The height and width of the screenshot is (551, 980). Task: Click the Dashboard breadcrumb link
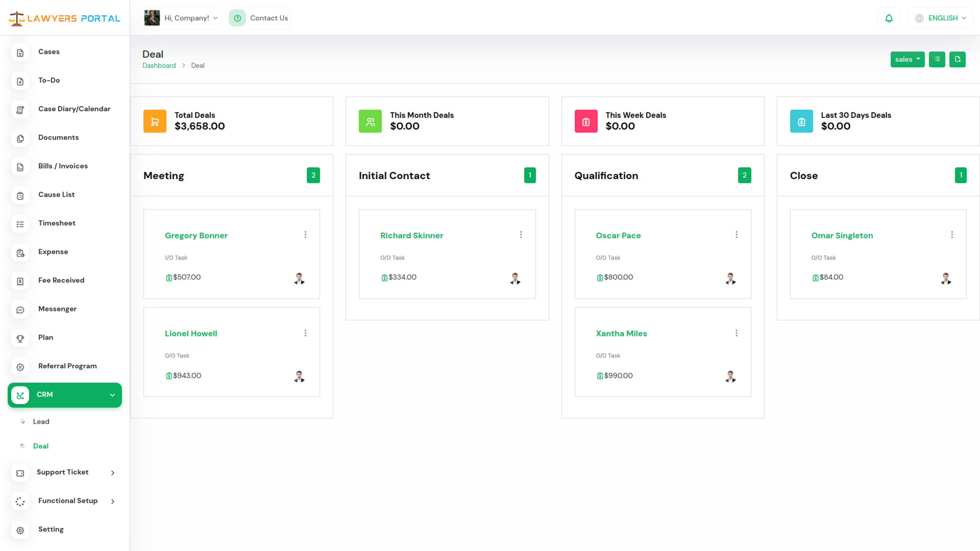pos(159,65)
